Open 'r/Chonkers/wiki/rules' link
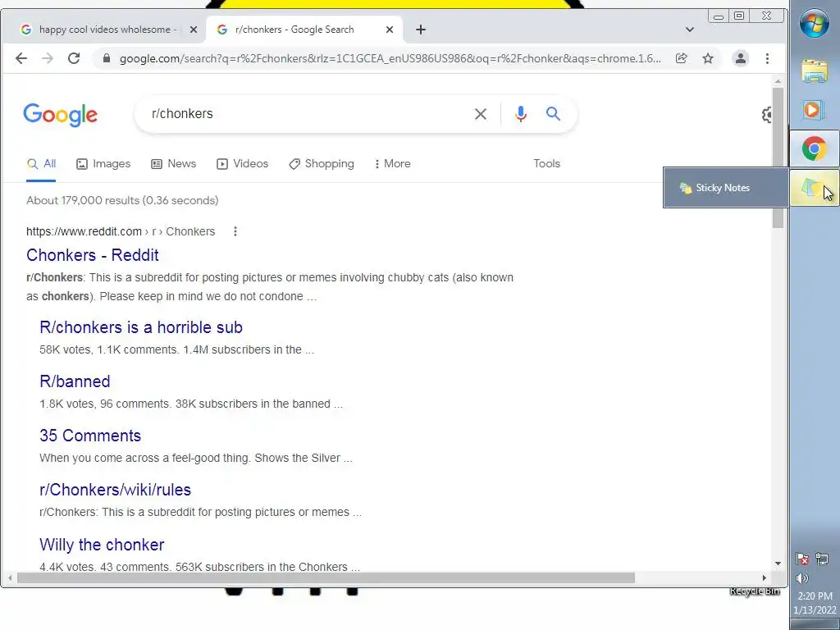840x630 pixels. pyautogui.click(x=115, y=490)
